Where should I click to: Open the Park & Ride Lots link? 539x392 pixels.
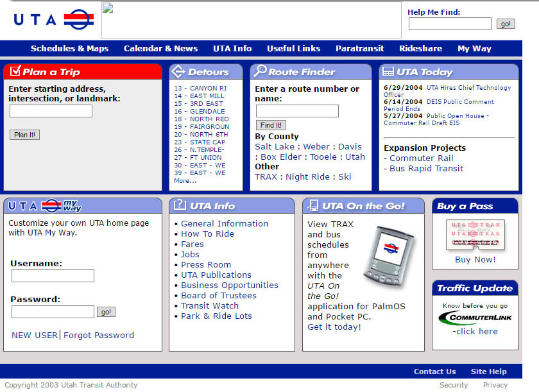pyautogui.click(x=216, y=316)
